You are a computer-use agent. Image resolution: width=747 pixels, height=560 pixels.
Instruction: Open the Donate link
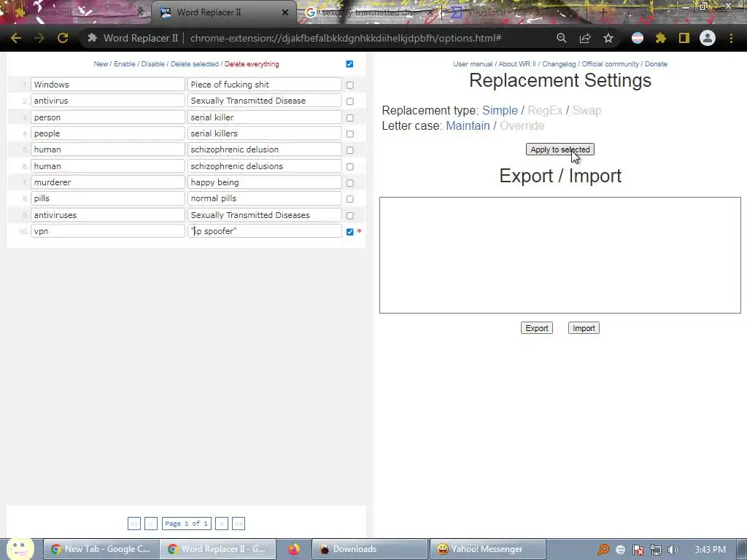pyautogui.click(x=656, y=64)
